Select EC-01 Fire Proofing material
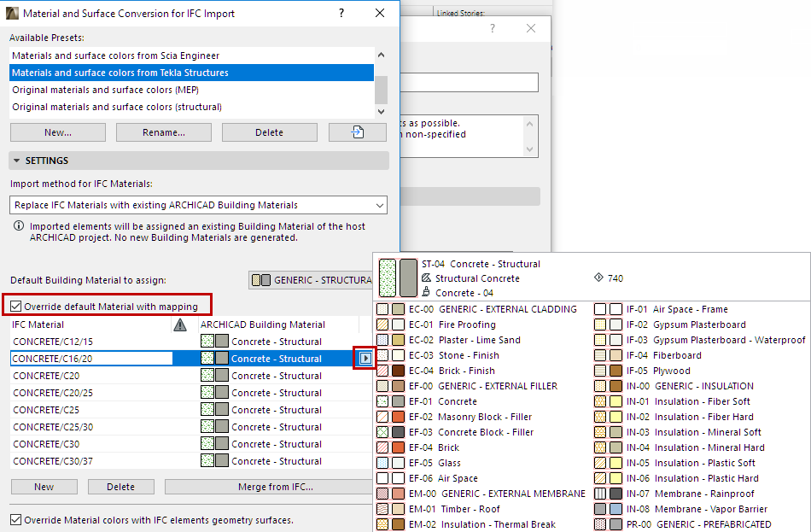The height and width of the screenshot is (532, 811). point(436,324)
